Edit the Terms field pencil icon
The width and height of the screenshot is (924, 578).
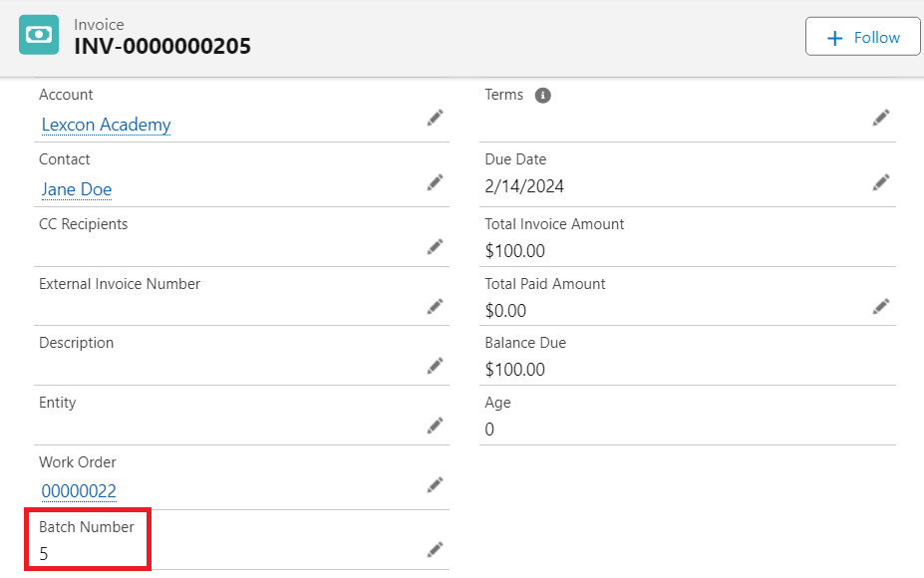click(x=880, y=118)
